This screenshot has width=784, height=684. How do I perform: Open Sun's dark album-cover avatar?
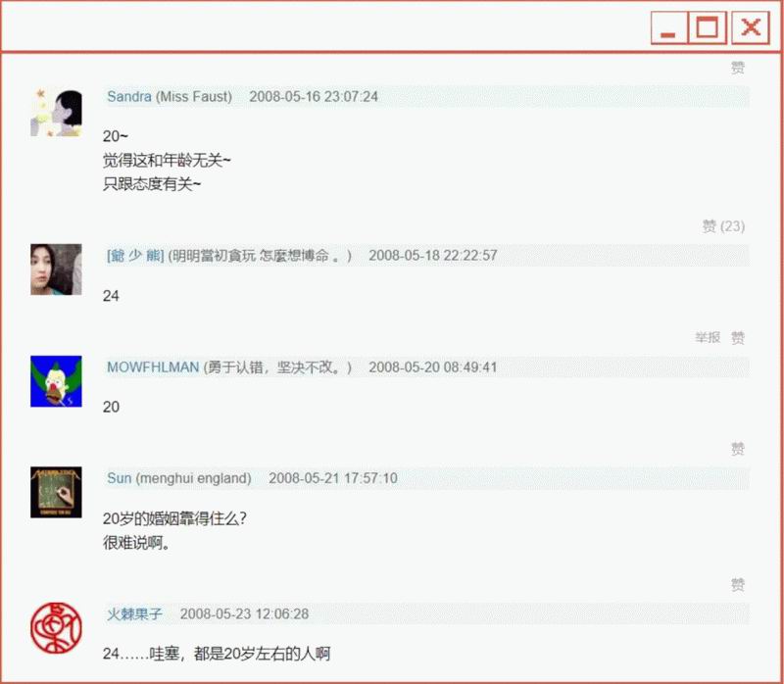coord(56,492)
